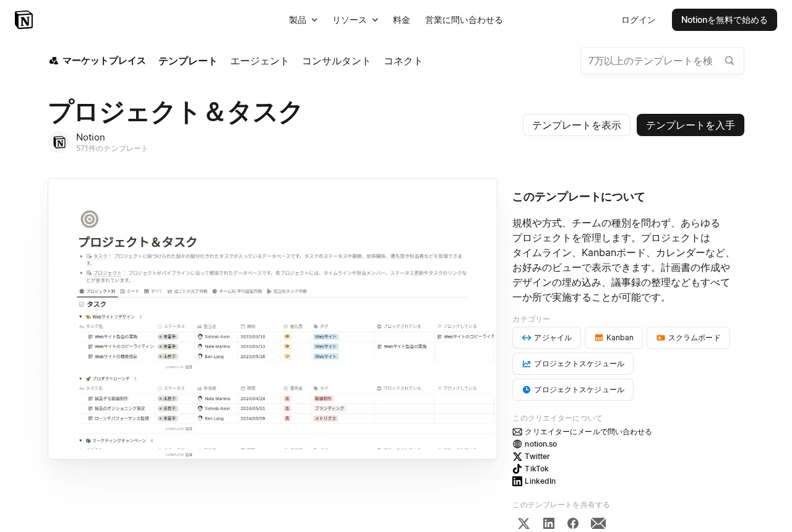Click the marketplace shapes icon
792x532 pixels.
click(54, 61)
